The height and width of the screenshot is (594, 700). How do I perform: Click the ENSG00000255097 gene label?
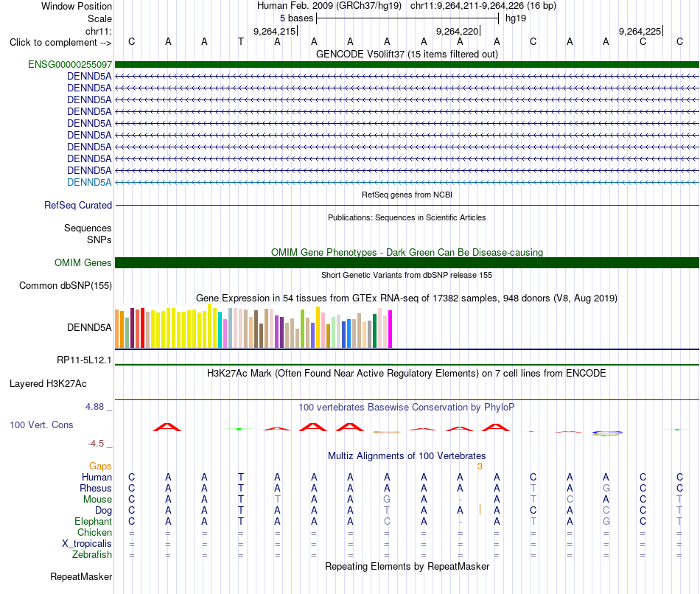pyautogui.click(x=70, y=64)
